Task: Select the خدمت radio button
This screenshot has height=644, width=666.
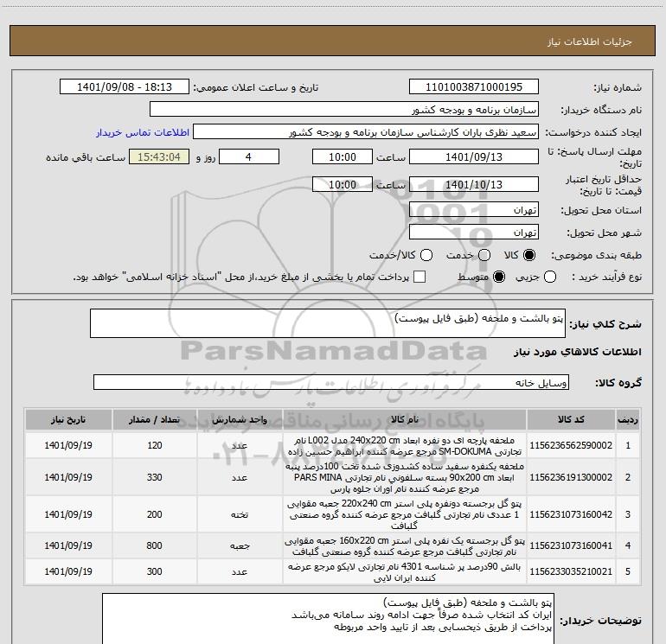Action: [x=484, y=255]
